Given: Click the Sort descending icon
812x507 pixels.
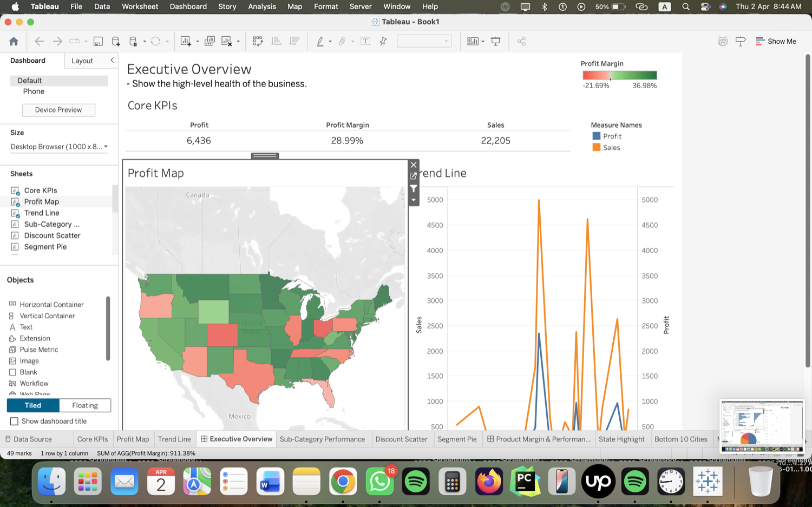Looking at the screenshot, I should (294, 41).
